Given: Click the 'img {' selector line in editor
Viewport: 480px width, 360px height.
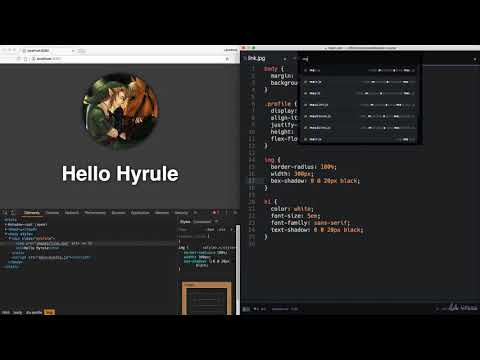Looking at the screenshot, I should 272,160.
